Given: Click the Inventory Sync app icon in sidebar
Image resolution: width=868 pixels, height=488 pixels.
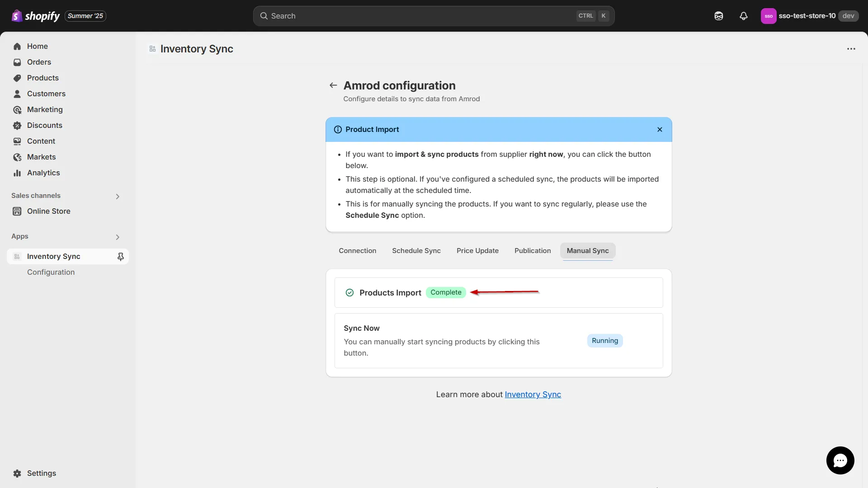Looking at the screenshot, I should 17,256.
